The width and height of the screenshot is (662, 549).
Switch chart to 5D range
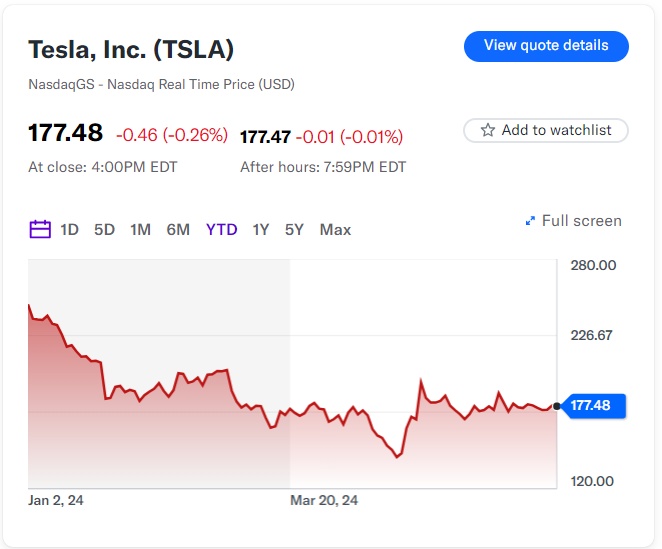pos(105,230)
